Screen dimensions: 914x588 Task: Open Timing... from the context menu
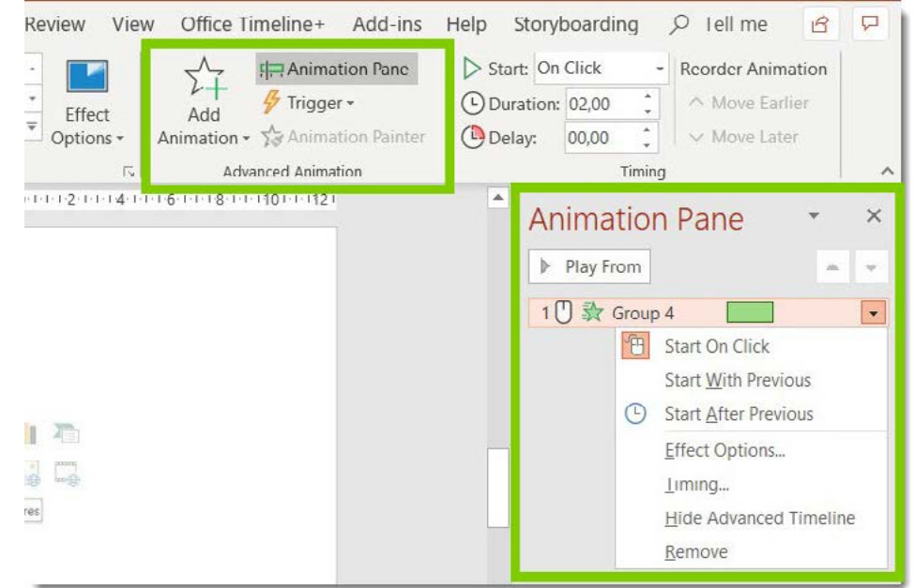pyautogui.click(x=752, y=484)
